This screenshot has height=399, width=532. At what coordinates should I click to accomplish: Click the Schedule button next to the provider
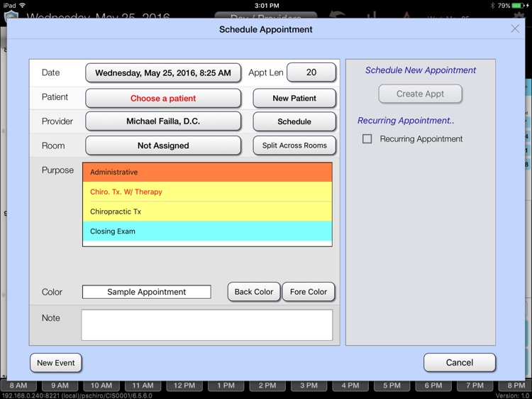(x=294, y=121)
